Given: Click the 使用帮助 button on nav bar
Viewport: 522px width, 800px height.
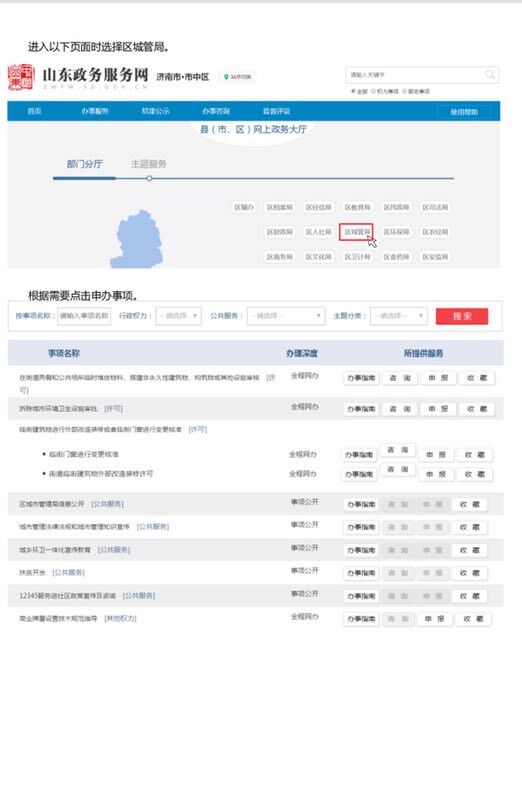Looking at the screenshot, I should pyautogui.click(x=464, y=112).
